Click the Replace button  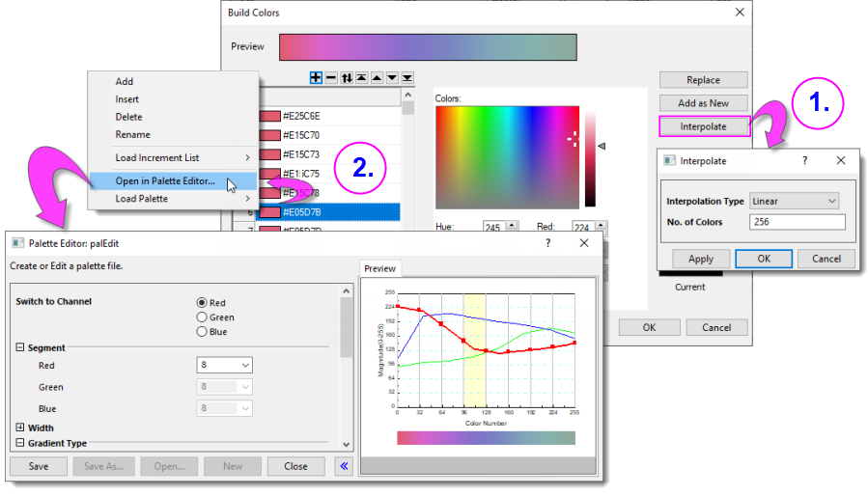coord(703,80)
